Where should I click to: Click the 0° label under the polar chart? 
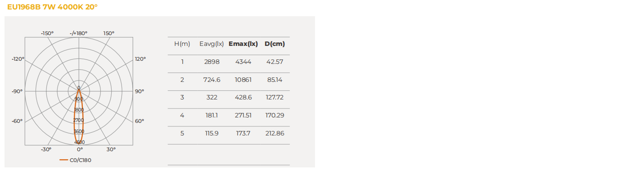tap(80, 149)
